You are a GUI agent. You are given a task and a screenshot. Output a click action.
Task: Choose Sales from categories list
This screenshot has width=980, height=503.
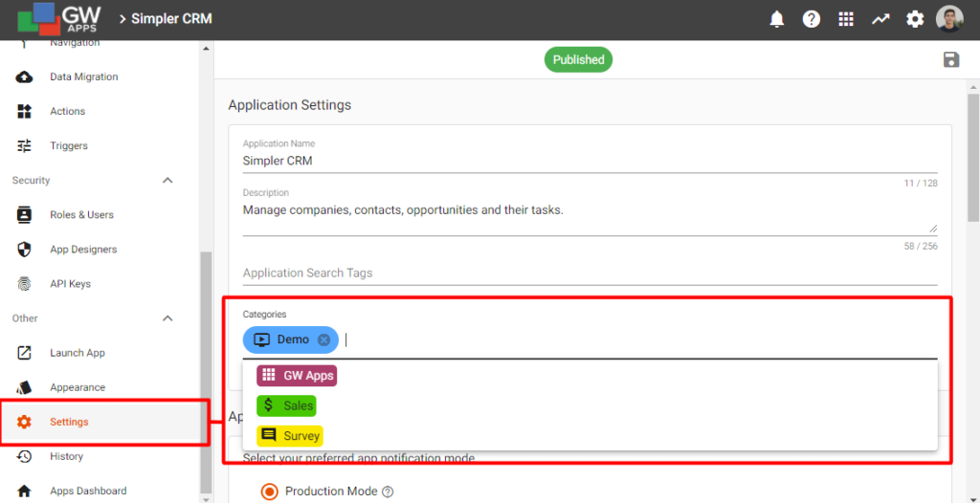[x=286, y=405]
